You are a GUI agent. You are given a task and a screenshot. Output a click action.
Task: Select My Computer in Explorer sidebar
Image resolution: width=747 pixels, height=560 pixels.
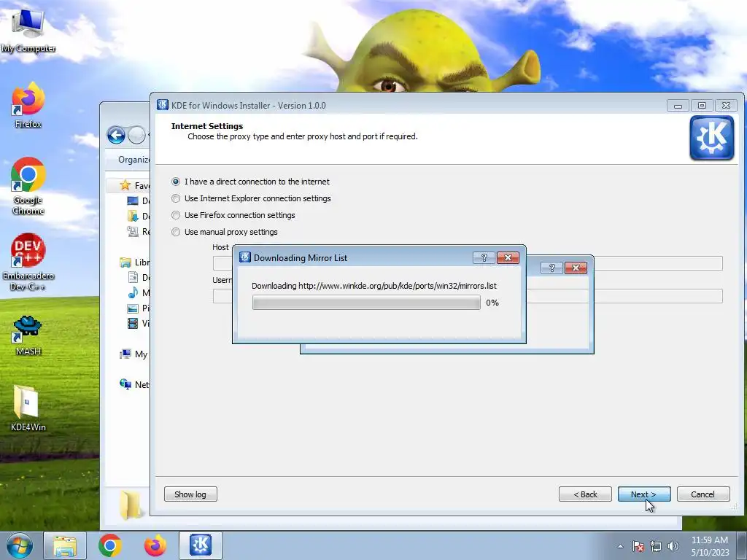click(x=134, y=354)
